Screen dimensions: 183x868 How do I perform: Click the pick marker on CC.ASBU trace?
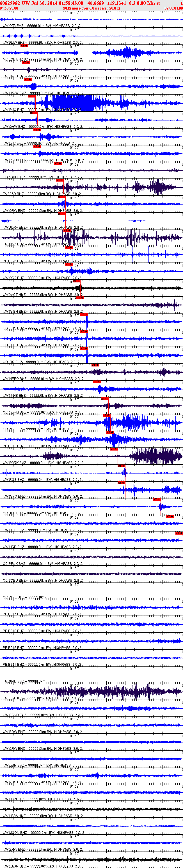pos(58,163)
